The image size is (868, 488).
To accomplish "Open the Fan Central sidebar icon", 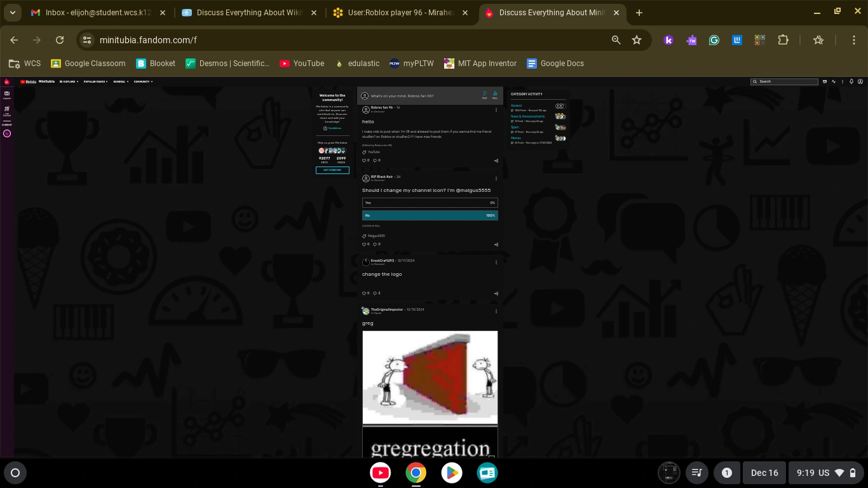I will [7, 111].
